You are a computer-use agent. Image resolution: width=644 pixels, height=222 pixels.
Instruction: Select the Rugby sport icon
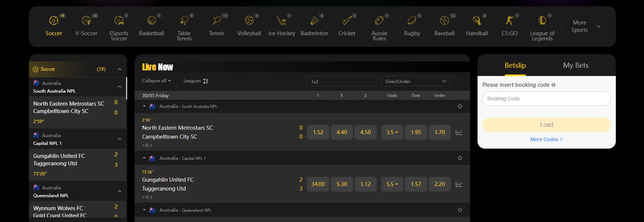[x=412, y=20]
